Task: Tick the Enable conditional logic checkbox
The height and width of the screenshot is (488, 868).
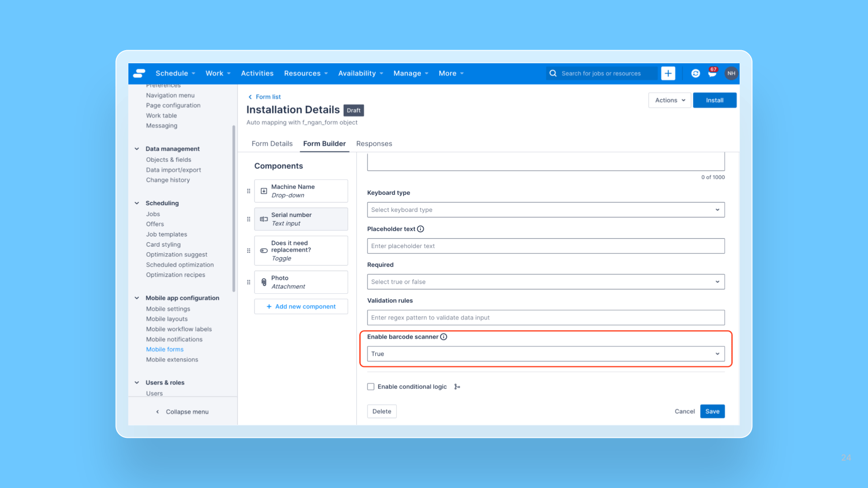Action: coord(371,387)
